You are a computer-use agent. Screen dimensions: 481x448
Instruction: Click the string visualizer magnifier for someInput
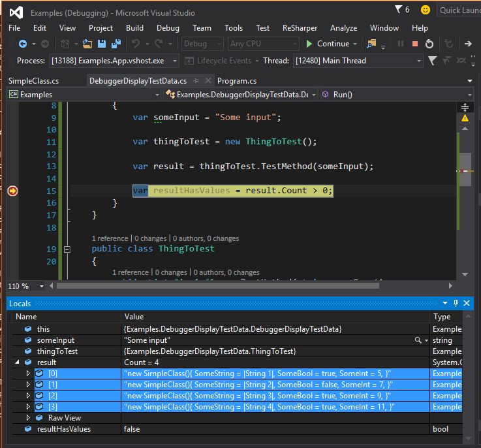tap(418, 340)
